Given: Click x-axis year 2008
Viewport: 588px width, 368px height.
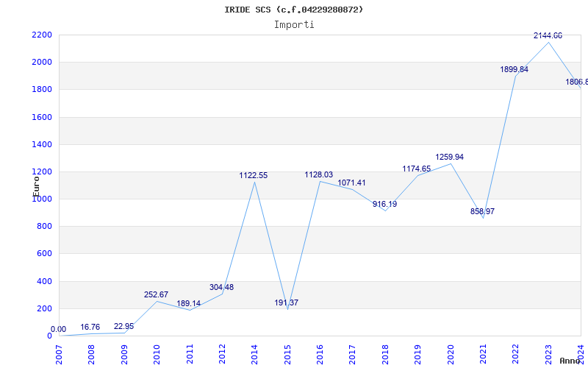Looking at the screenshot, I should (91, 355).
